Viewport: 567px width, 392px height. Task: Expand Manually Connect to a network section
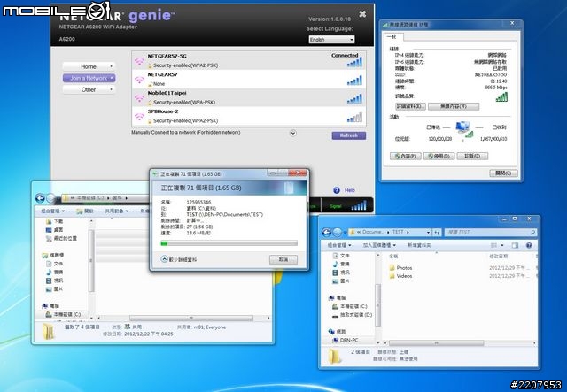tap(293, 133)
